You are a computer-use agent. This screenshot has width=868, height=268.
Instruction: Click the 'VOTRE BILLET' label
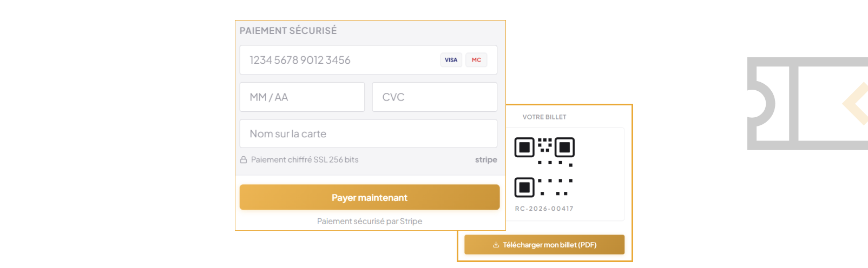[x=544, y=117]
